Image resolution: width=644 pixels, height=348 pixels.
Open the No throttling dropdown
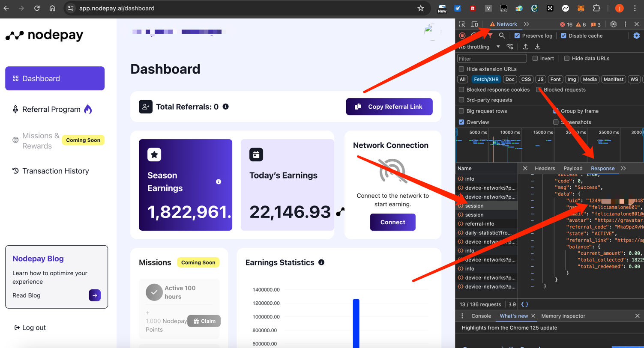pos(479,47)
